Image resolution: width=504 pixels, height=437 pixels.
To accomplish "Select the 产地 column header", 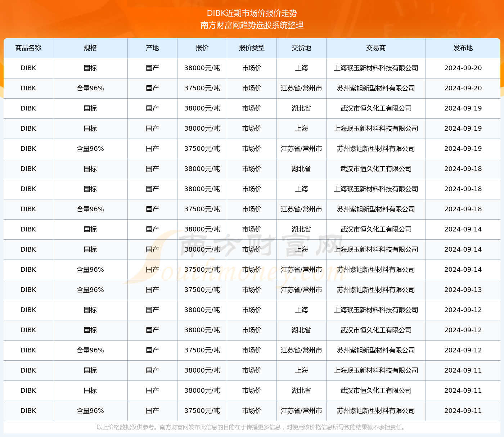I will click(x=152, y=48).
